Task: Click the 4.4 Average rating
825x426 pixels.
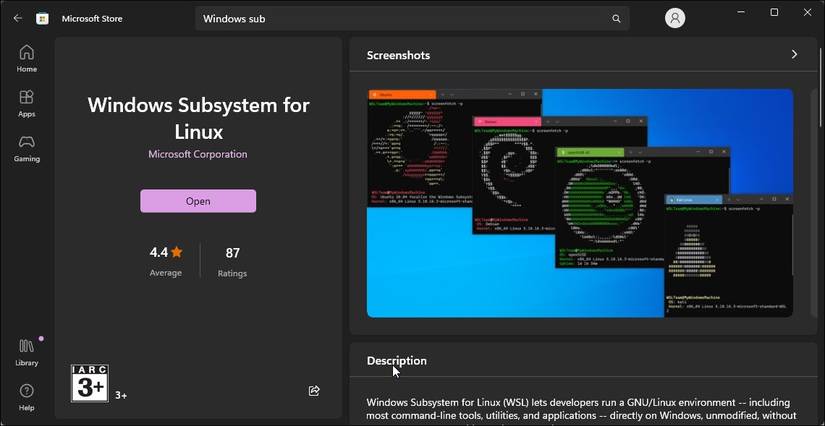Action: [x=165, y=262]
